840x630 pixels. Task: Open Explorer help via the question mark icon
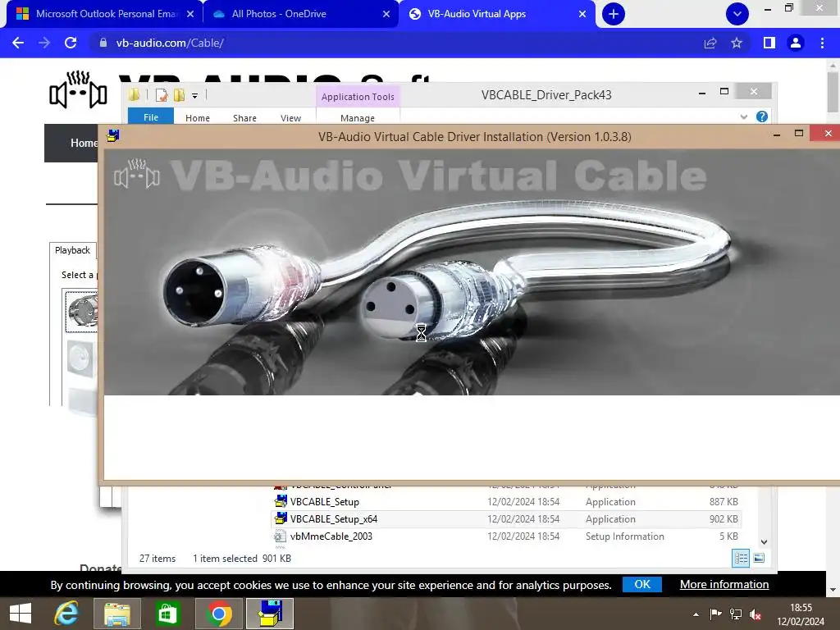pos(762,116)
